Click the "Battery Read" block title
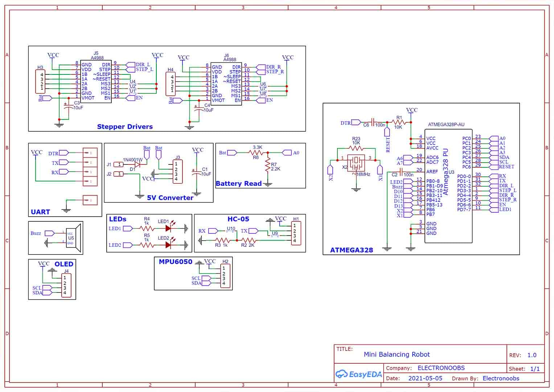Viewport: 554px width, 392px height. tap(239, 184)
